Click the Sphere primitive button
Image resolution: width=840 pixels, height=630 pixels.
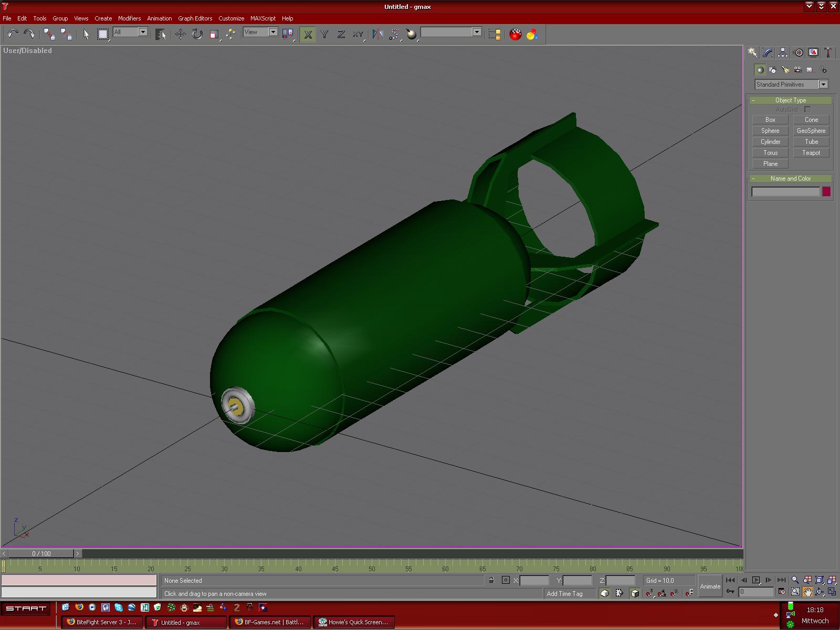(770, 131)
